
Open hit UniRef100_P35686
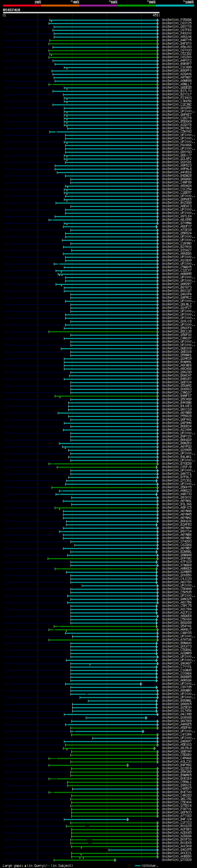pos(177,20)
